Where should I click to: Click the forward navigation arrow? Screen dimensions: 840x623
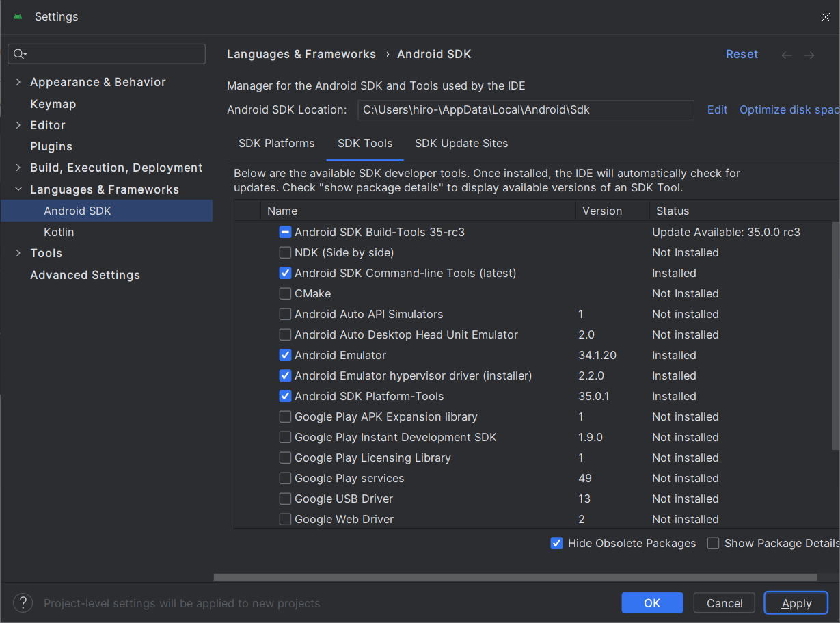809,55
